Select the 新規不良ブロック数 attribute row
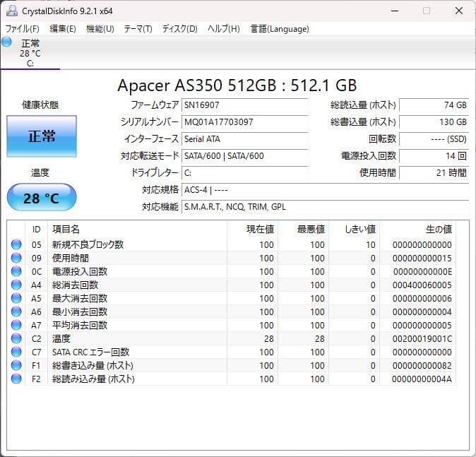This screenshot has height=457, width=476. click(x=232, y=244)
